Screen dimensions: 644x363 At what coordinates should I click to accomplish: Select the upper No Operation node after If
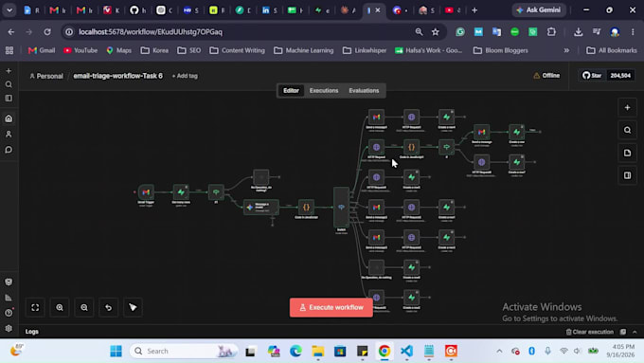[x=261, y=177]
